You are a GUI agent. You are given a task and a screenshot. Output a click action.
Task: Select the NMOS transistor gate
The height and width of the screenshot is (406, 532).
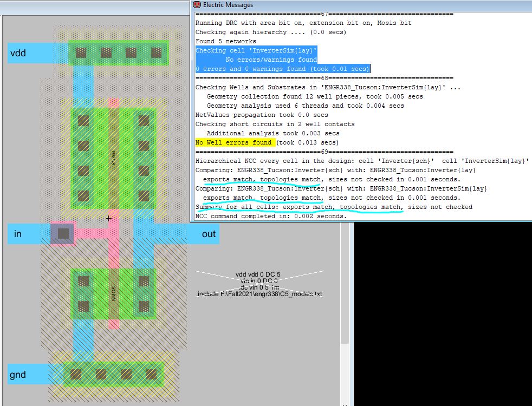pyautogui.click(x=113, y=295)
